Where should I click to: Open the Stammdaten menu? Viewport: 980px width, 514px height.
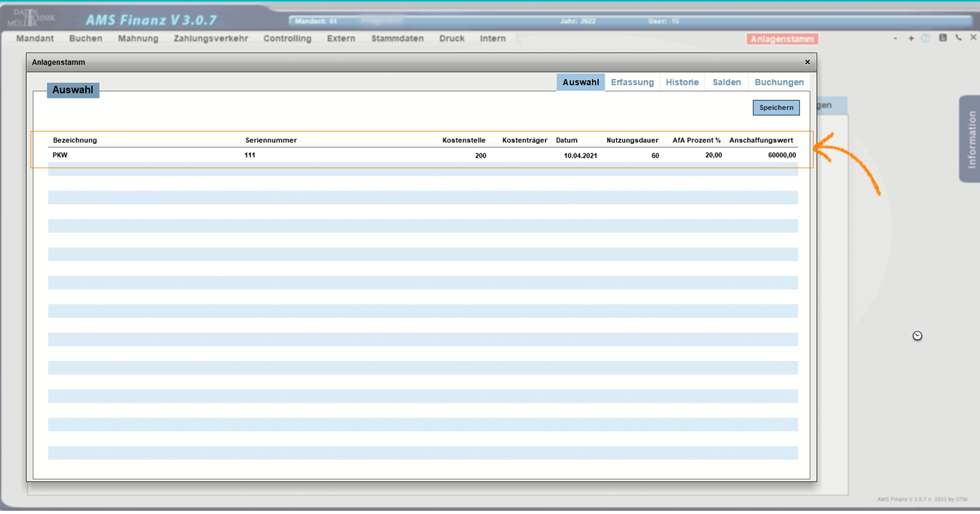pyautogui.click(x=397, y=39)
